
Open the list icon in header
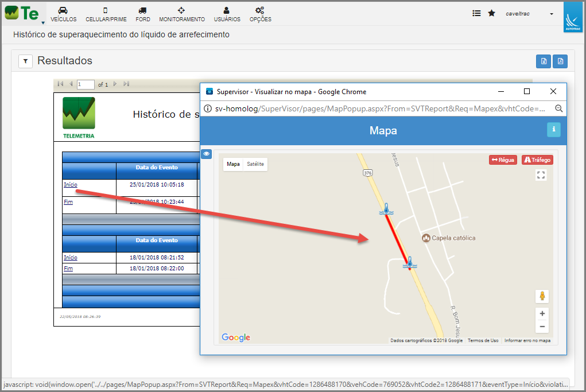(476, 13)
